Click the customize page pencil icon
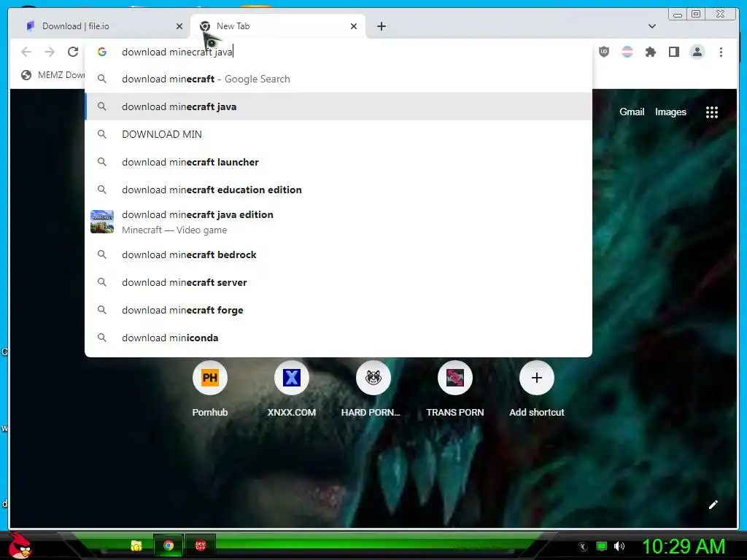The height and width of the screenshot is (560, 747). tap(713, 505)
